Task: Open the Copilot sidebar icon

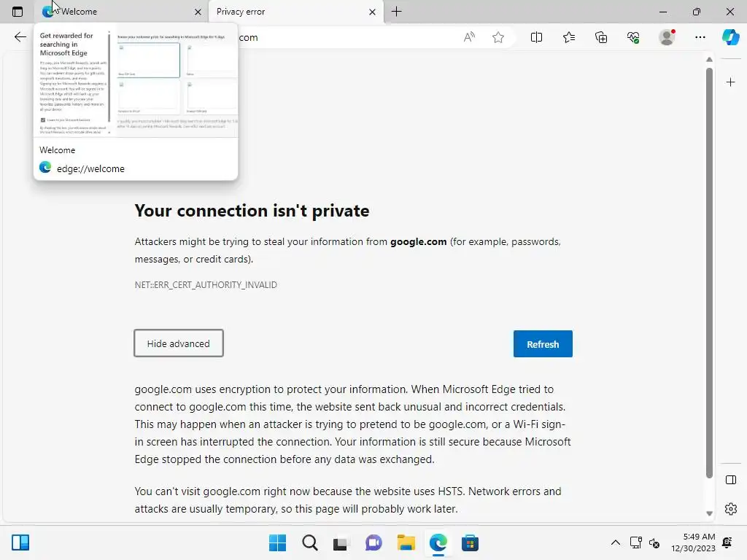Action: pos(731,37)
